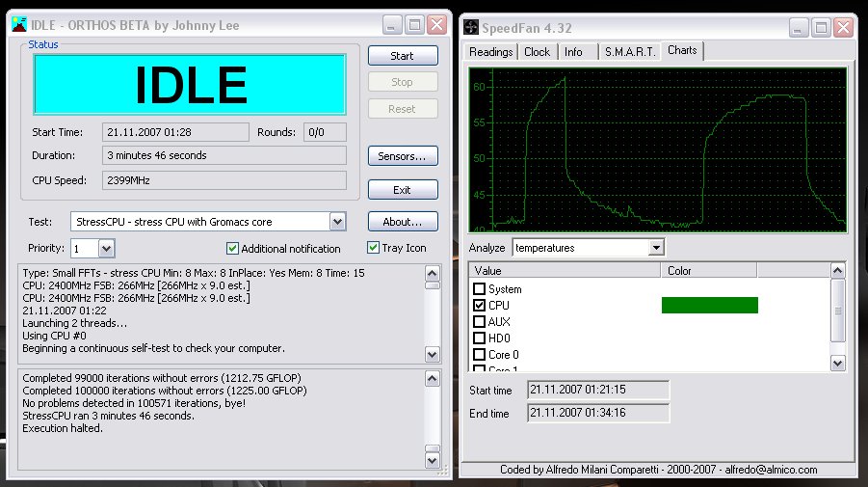
Task: Close the SpeedFan window
Action: coord(843,28)
